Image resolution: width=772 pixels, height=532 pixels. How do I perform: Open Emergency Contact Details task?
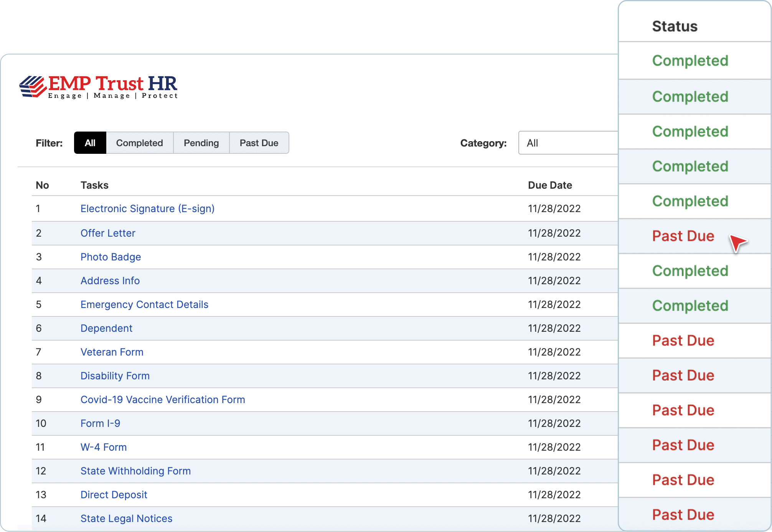tap(144, 305)
